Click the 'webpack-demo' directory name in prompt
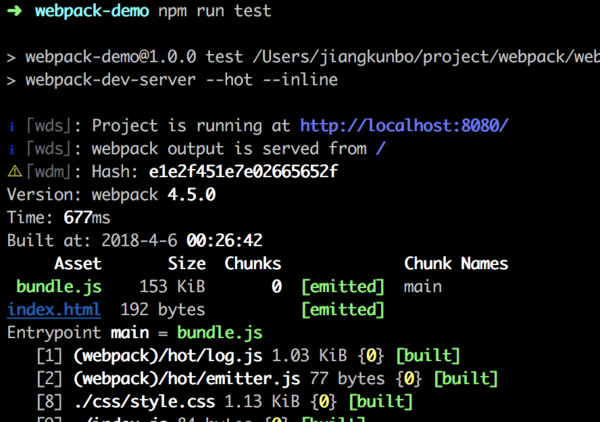The image size is (600, 422). 92,11
